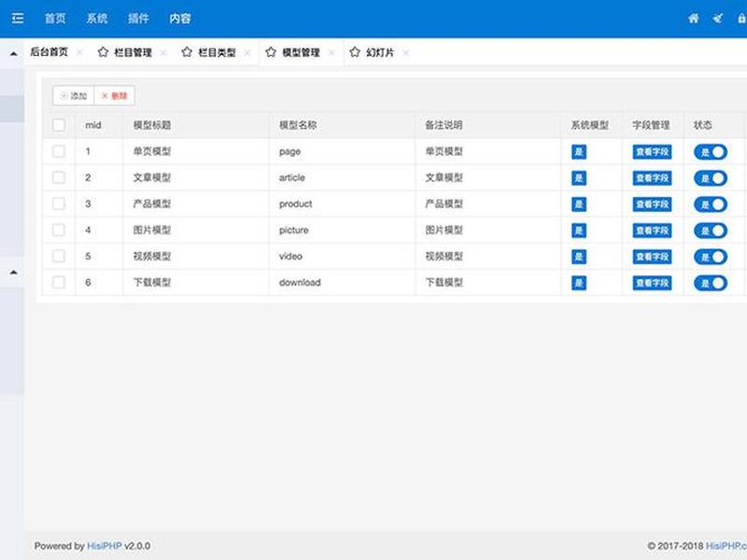This screenshot has width=747, height=560.
Task: Collapse the sidebar with the menu fold icon
Action: coord(18,18)
